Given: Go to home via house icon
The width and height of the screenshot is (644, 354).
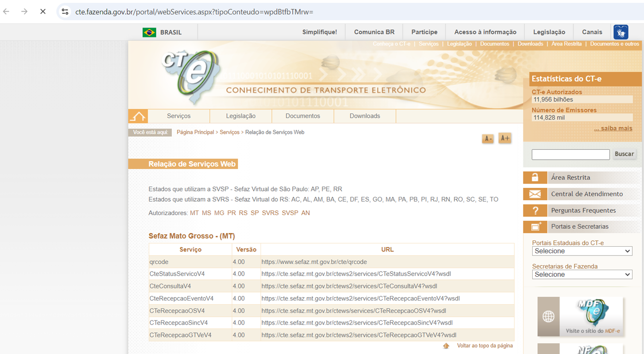Looking at the screenshot, I should pyautogui.click(x=138, y=116).
